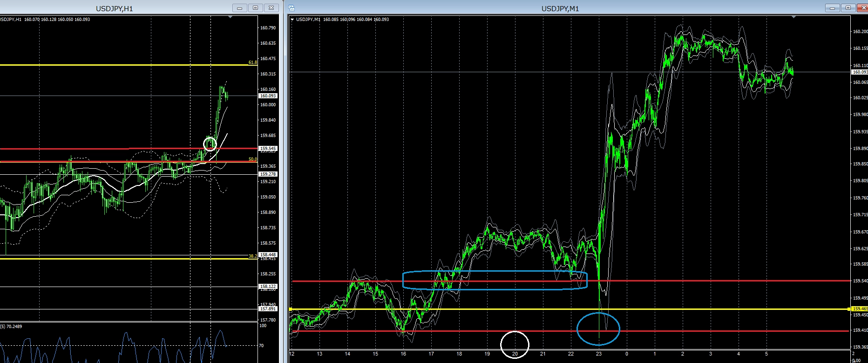Expand the USDJPY,M1 one-click trading arrow
Screen dimensions: 868x363
292,20
